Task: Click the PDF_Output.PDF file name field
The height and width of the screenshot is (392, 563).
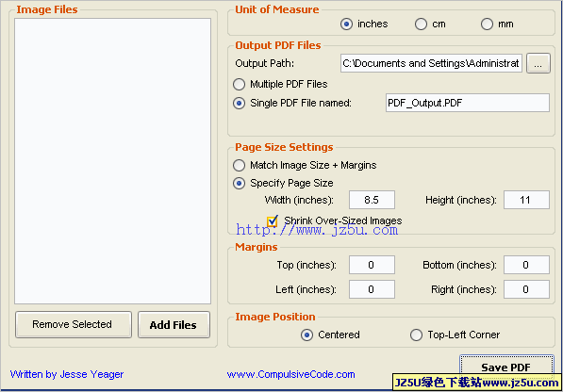Action: click(468, 103)
